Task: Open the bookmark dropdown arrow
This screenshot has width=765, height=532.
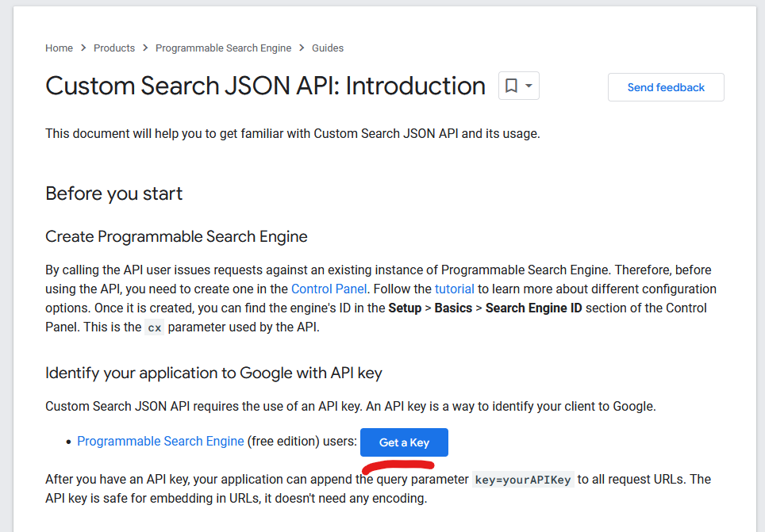Action: click(529, 86)
